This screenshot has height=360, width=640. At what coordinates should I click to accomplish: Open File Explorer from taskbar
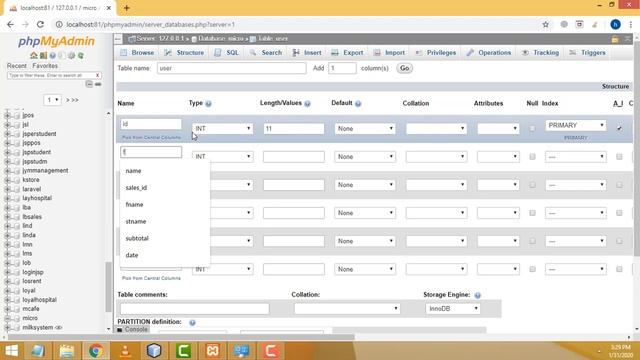click(67, 351)
